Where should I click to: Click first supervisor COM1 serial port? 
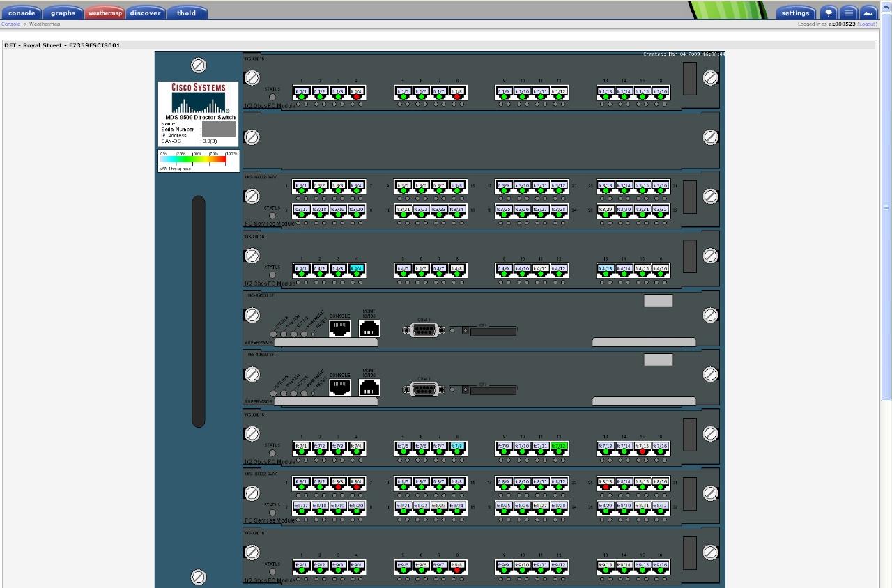[x=424, y=330]
